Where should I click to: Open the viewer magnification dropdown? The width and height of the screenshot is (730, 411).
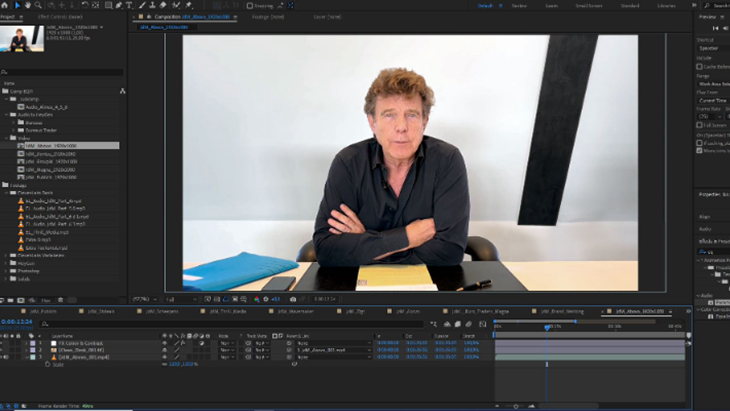click(x=145, y=299)
